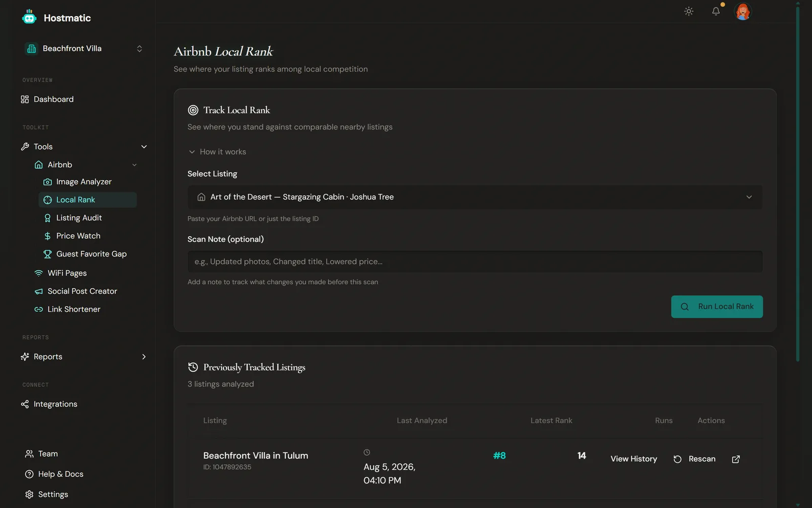
Task: Click the Help & Docs question icon
Action: [29, 474]
